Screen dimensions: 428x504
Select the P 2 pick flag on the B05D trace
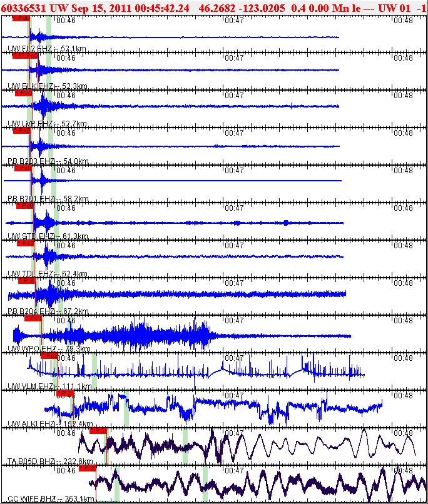point(98,431)
